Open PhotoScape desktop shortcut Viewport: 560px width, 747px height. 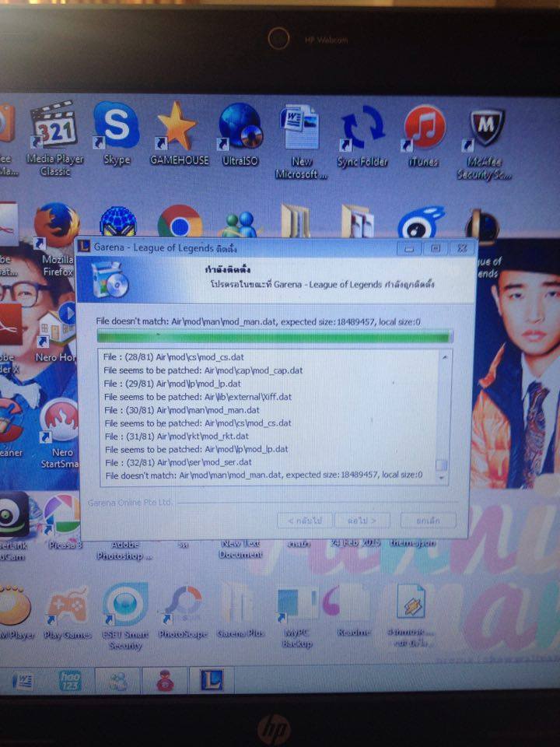(x=184, y=612)
